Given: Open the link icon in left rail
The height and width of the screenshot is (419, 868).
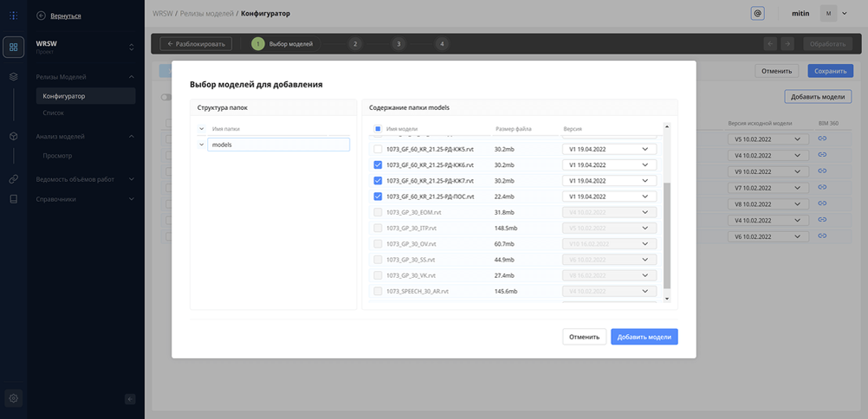Looking at the screenshot, I should (x=13, y=179).
